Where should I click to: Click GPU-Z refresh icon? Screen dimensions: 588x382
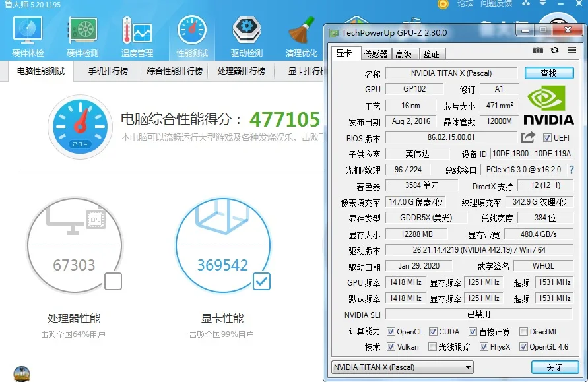[x=554, y=50]
